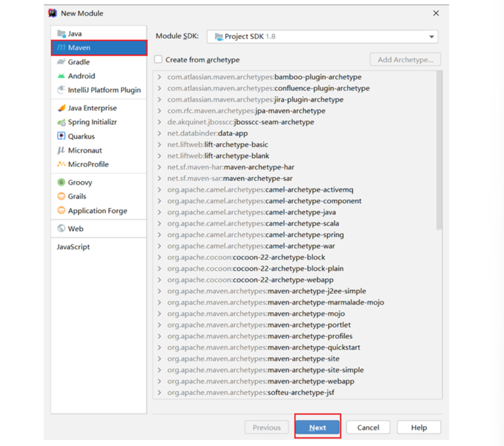504x446 pixels.
Task: Select lift-archetype-basic entry
Action: [x=218, y=144]
